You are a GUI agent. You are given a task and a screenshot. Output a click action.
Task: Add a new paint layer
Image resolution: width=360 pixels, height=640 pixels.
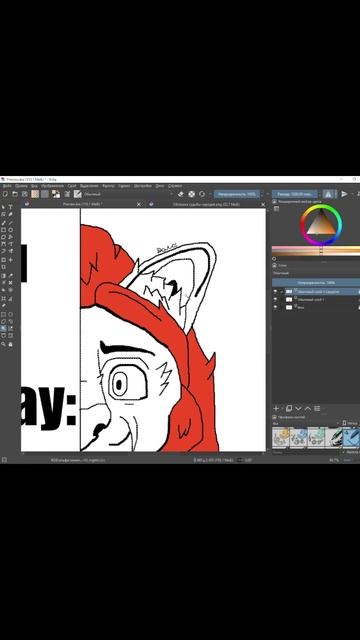[276, 409]
